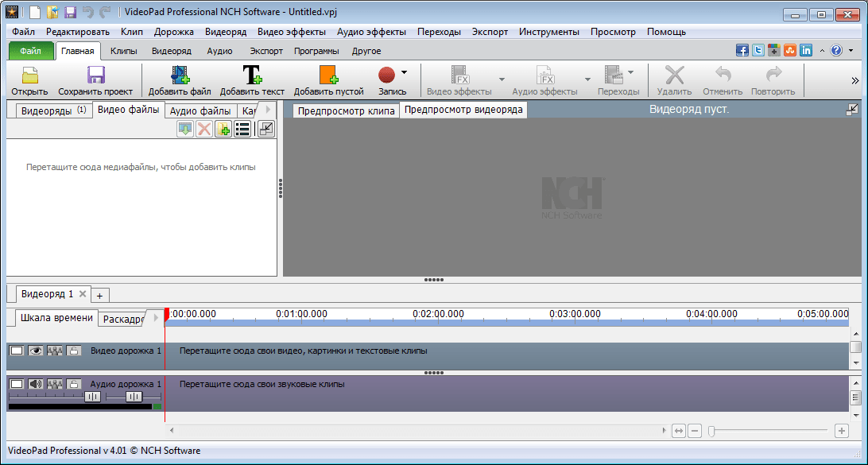Click the timeline zoom slider handle
Image resolution: width=868 pixels, height=465 pixels.
(x=711, y=431)
